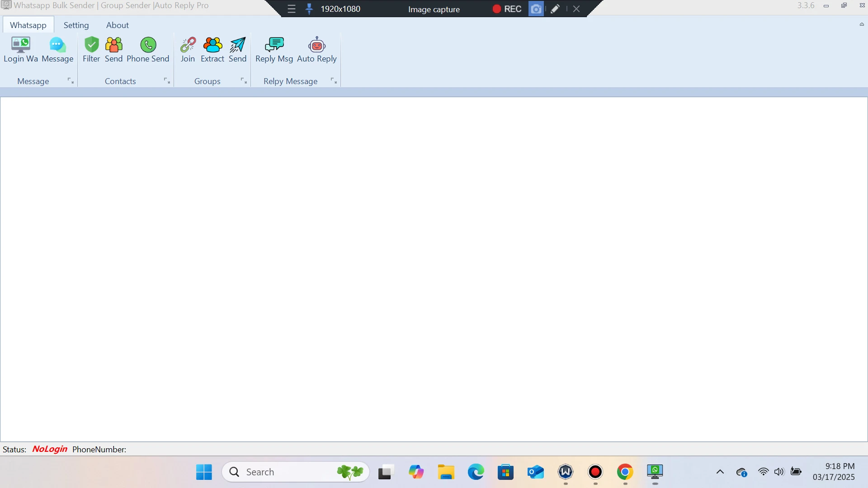Open the W app taskbar icon
Image resolution: width=868 pixels, height=488 pixels.
(566, 472)
